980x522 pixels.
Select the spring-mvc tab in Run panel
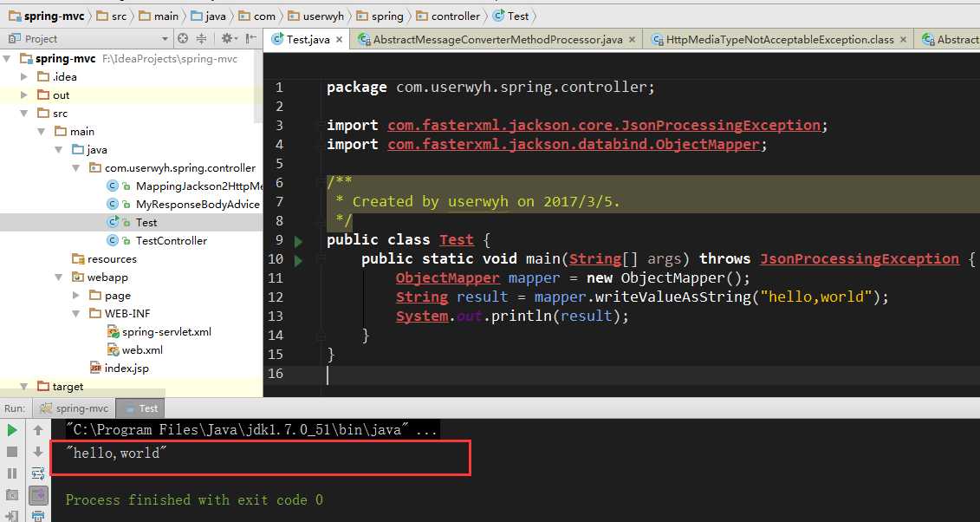[74, 408]
